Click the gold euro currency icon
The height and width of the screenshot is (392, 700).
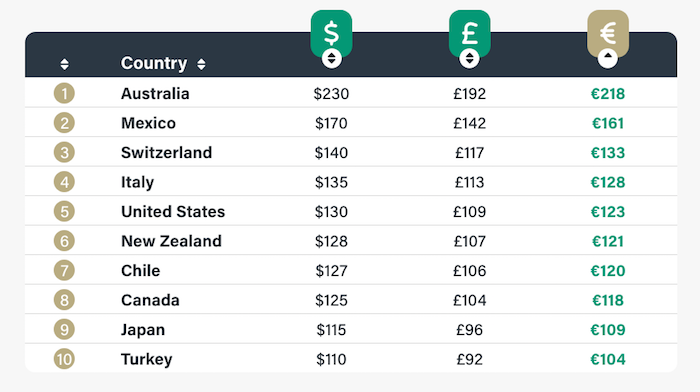pyautogui.click(x=608, y=33)
